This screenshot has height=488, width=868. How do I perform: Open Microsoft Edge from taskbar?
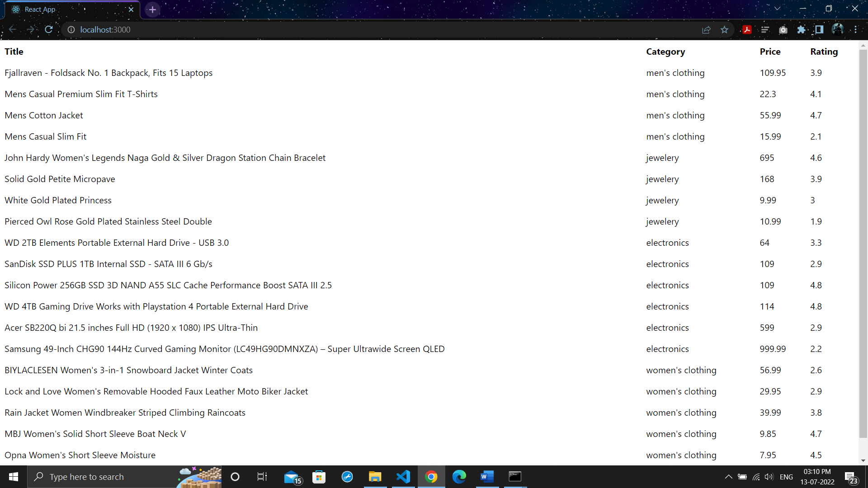(x=459, y=477)
